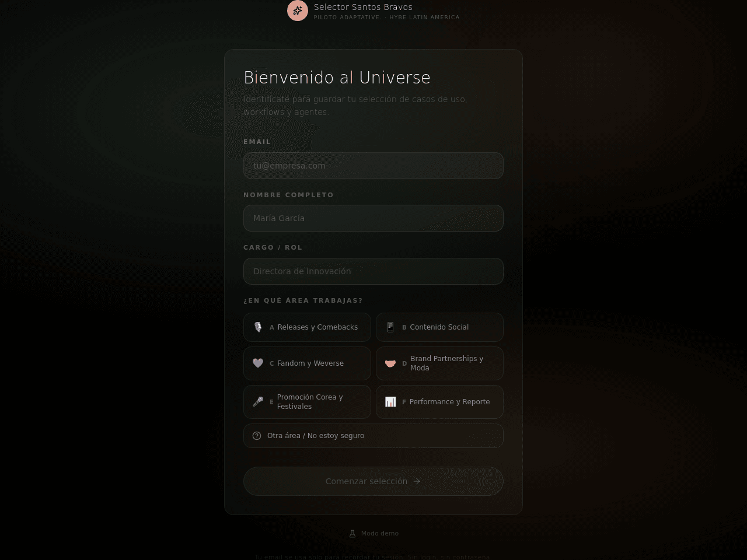Click the Comenzar selección button

click(373, 481)
